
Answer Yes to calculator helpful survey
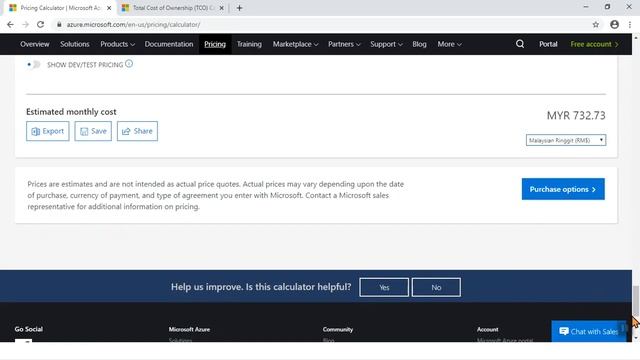[x=384, y=287]
